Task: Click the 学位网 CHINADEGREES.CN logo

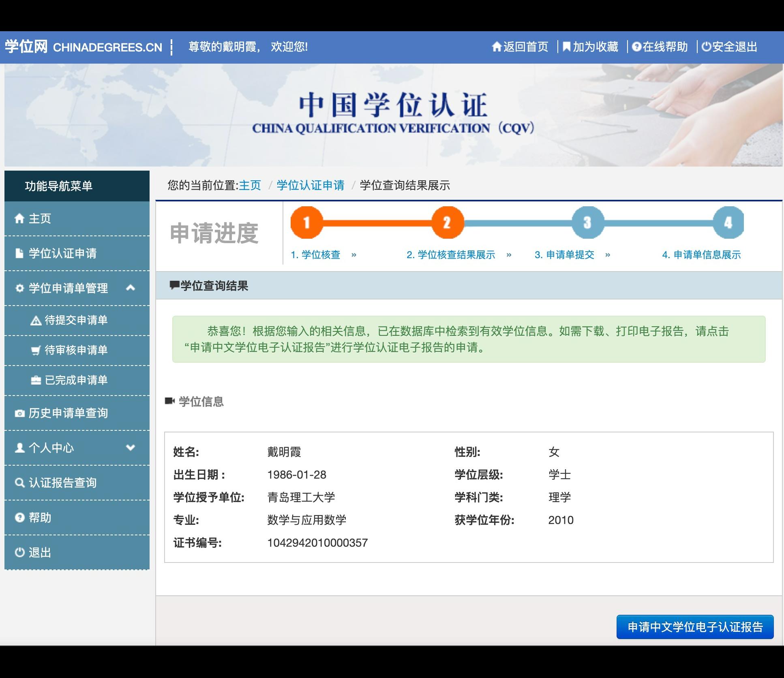Action: pos(83,47)
